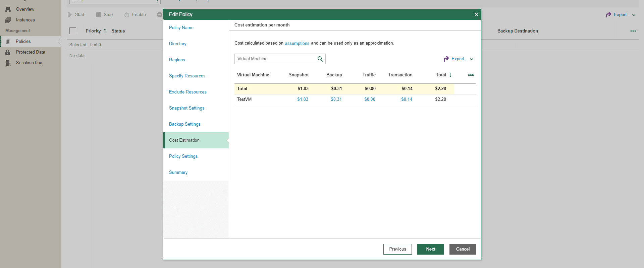The height and width of the screenshot is (268, 644).
Task: Click the Instances sidebar icon
Action: coord(8,20)
